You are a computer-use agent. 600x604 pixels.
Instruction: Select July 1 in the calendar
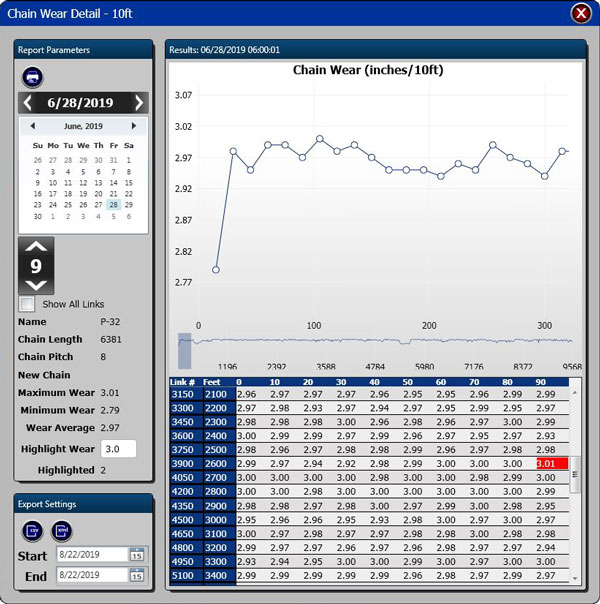point(53,216)
